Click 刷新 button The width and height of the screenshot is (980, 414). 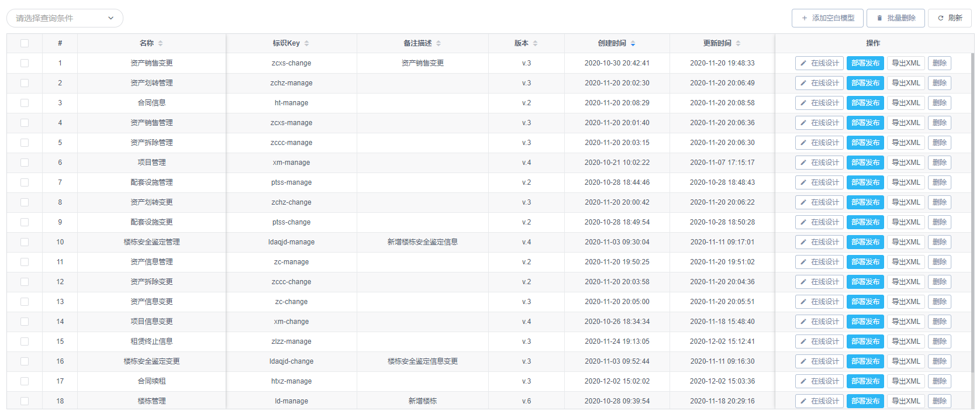950,18
